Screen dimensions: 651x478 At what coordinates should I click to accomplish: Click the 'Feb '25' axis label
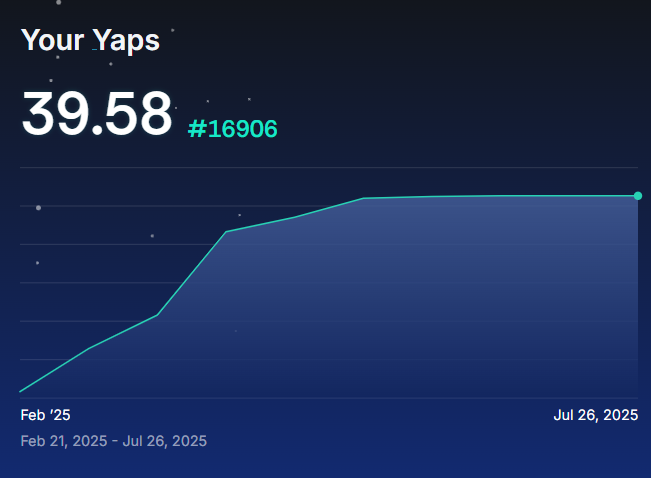coord(46,415)
